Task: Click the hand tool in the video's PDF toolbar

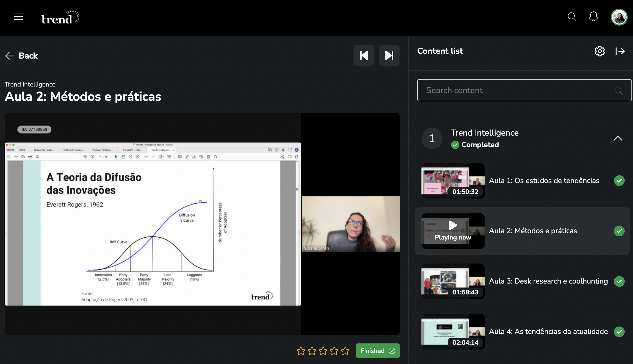Action: 123,157
